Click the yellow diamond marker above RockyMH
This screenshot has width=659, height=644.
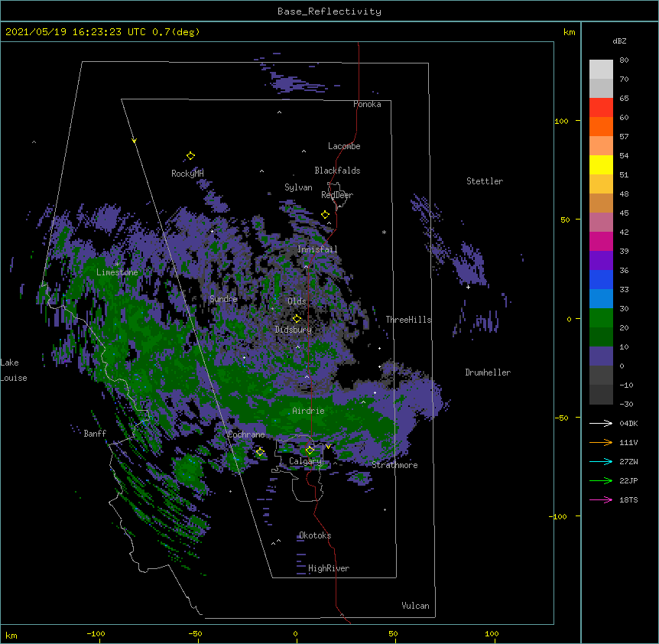click(191, 156)
